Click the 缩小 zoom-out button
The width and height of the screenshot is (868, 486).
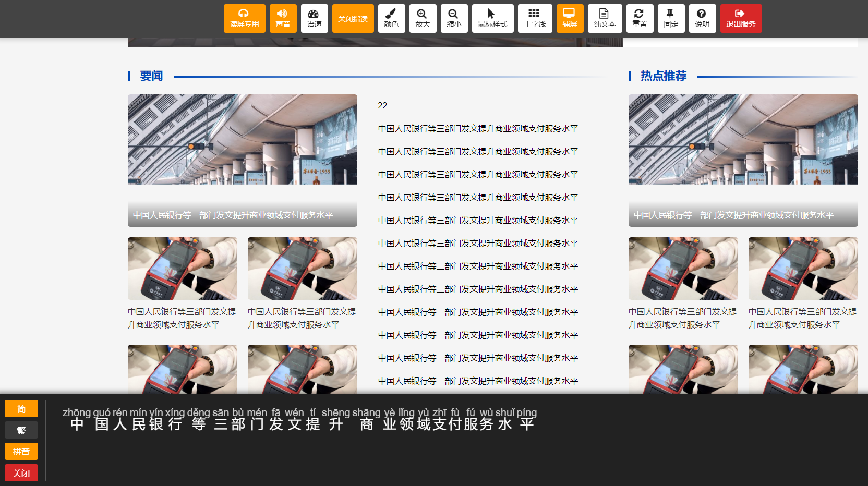pos(454,18)
